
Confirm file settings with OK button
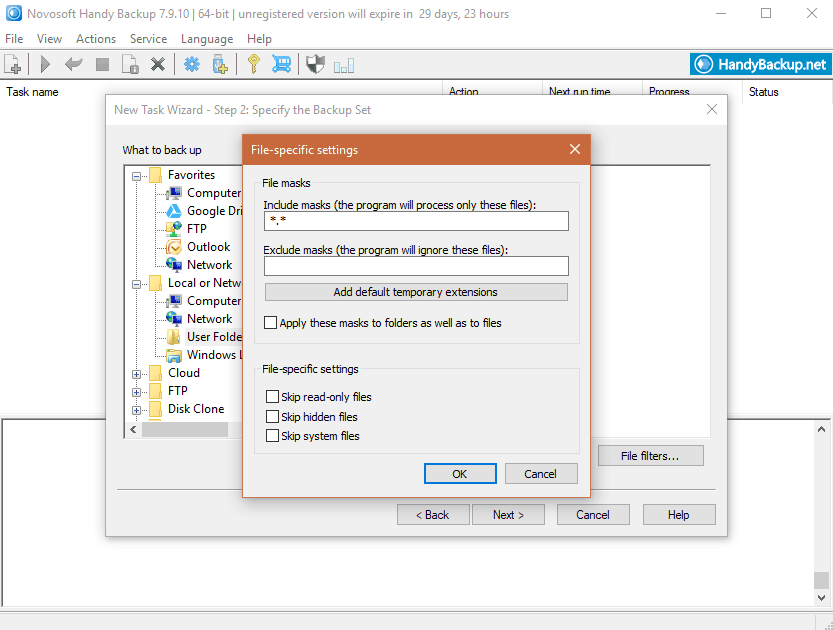pyautogui.click(x=459, y=474)
